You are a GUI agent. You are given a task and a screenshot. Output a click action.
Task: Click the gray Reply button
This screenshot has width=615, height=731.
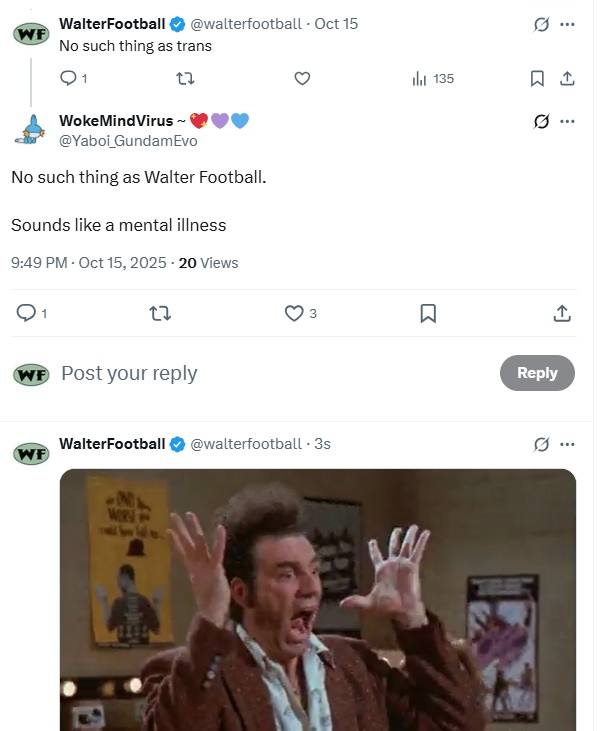pos(537,373)
